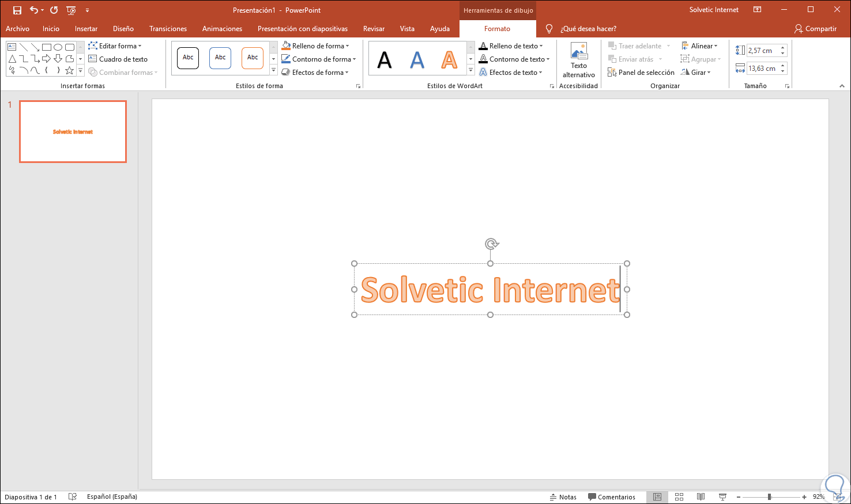The height and width of the screenshot is (504, 851).
Task: Expand the shapes gallery More button
Action: 80,71
